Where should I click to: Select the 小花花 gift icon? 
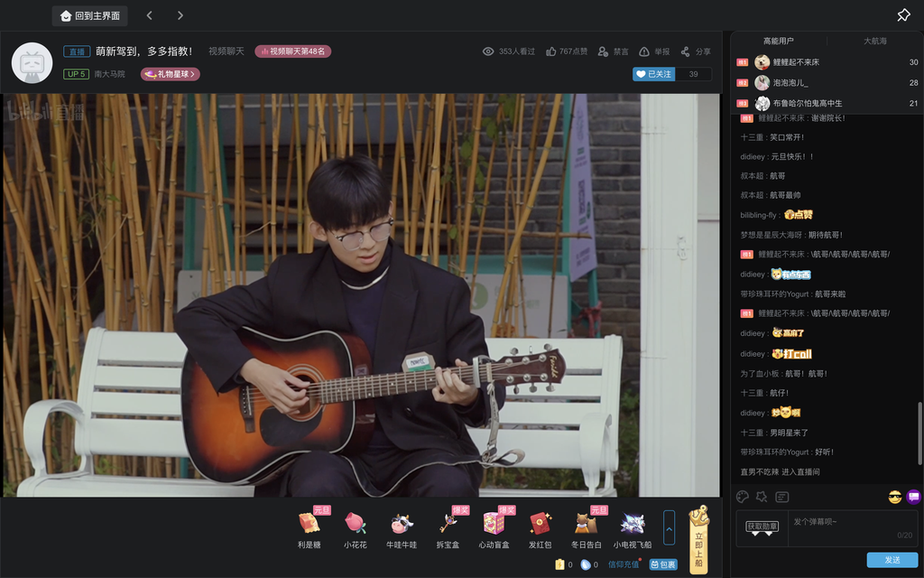coord(356,524)
